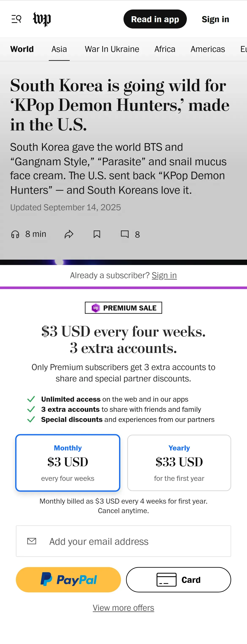The width and height of the screenshot is (247, 644).
Task: Click the envelope icon in email field
Action: [x=32, y=541]
